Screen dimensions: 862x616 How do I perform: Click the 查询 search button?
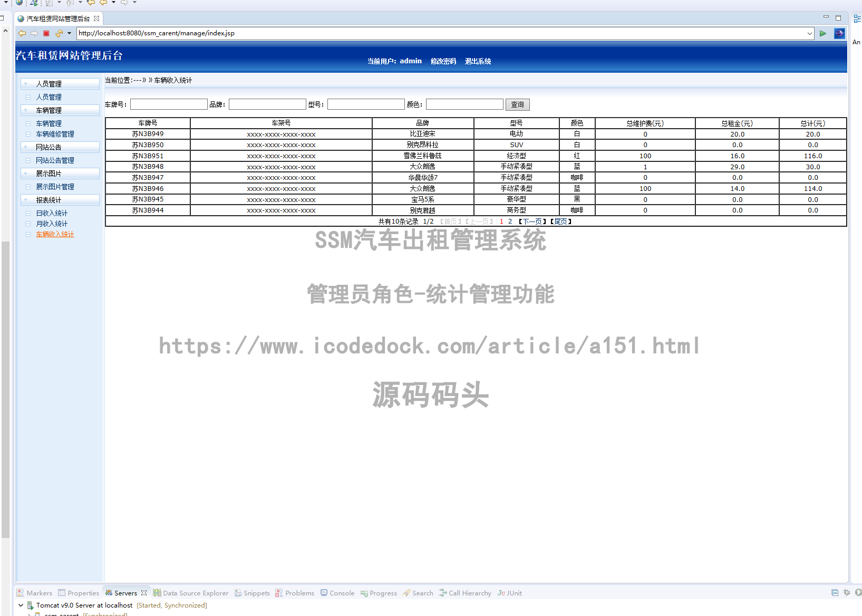tap(517, 104)
